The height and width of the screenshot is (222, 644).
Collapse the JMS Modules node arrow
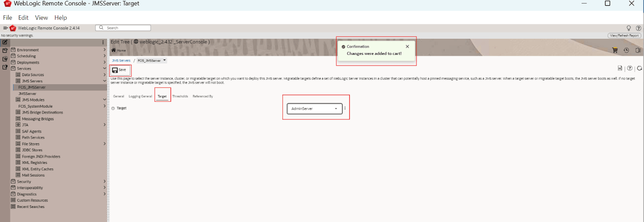click(x=104, y=100)
